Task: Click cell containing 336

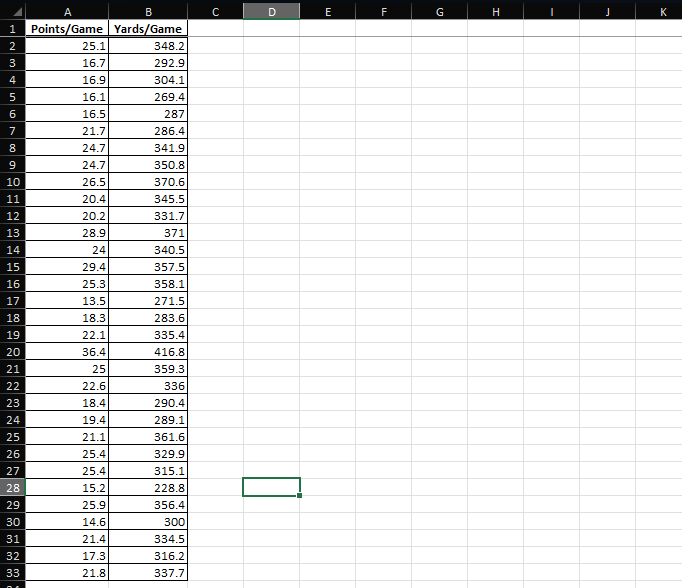Action: coord(148,386)
